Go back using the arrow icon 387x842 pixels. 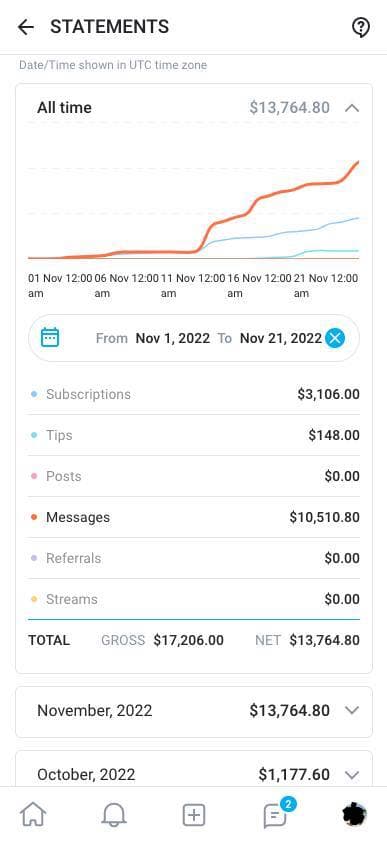coord(26,27)
